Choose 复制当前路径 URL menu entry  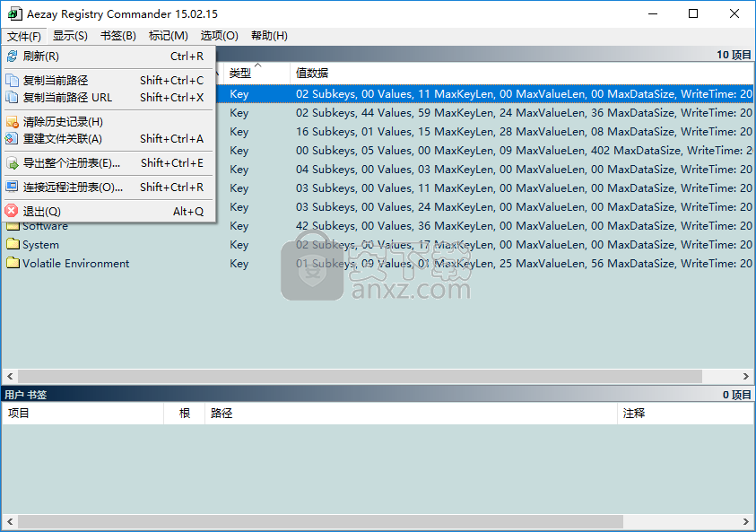click(109, 98)
